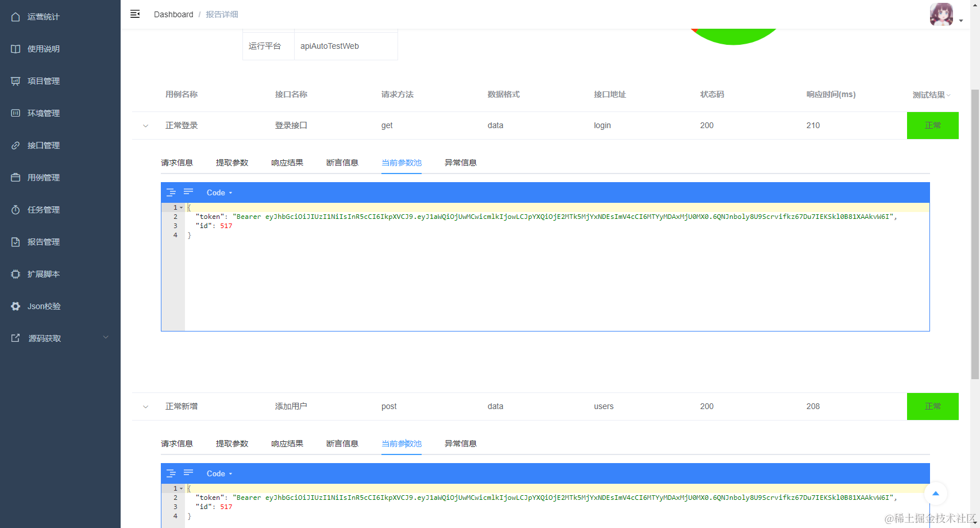Click the page vertical scrollbar thumb
This screenshot has height=528, width=980.
[975, 234]
